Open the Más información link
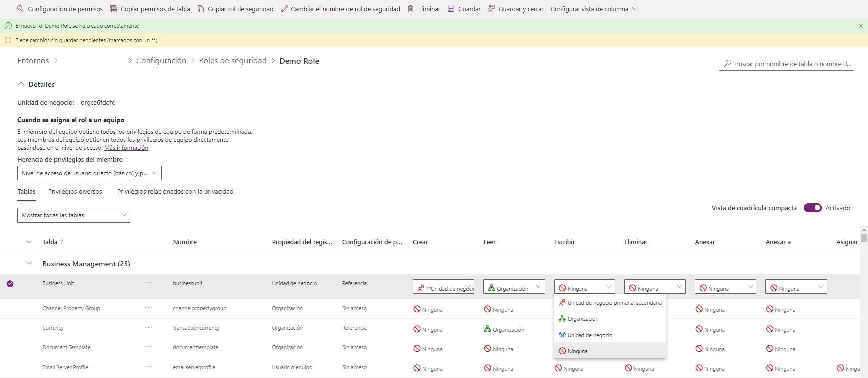 point(126,148)
